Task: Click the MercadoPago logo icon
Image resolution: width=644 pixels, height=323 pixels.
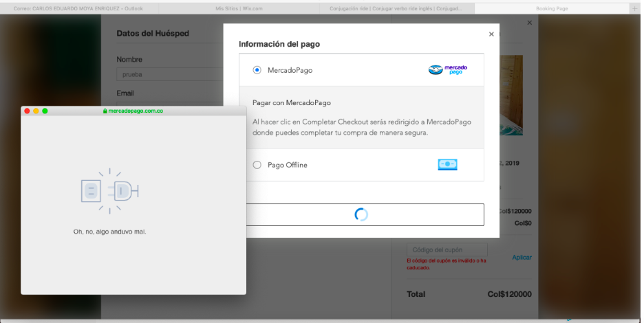Action: pos(448,70)
